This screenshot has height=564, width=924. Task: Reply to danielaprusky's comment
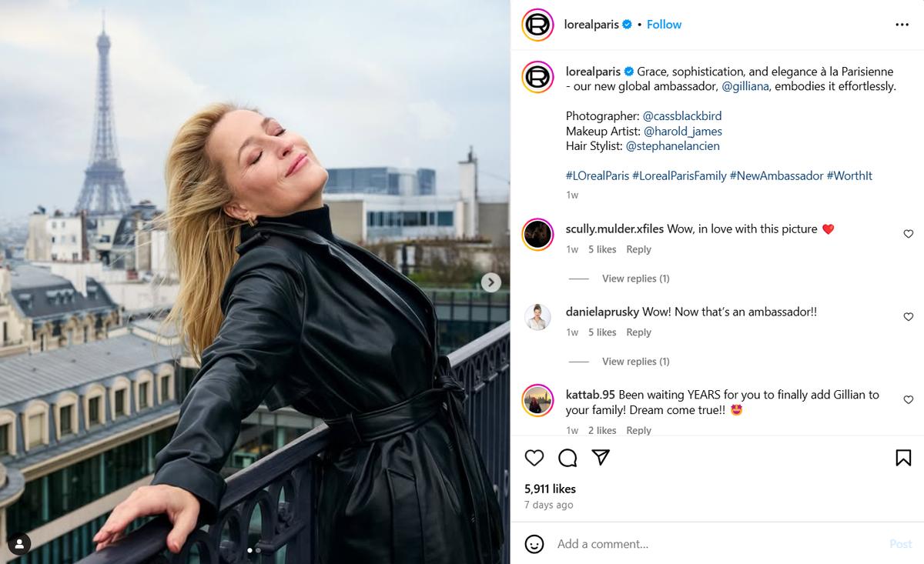[638, 332]
